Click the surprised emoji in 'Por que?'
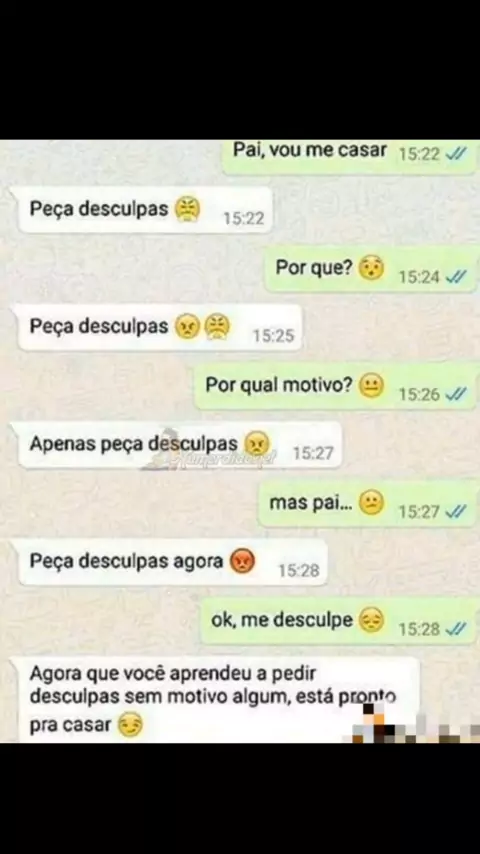The image size is (480, 854). (x=371, y=268)
